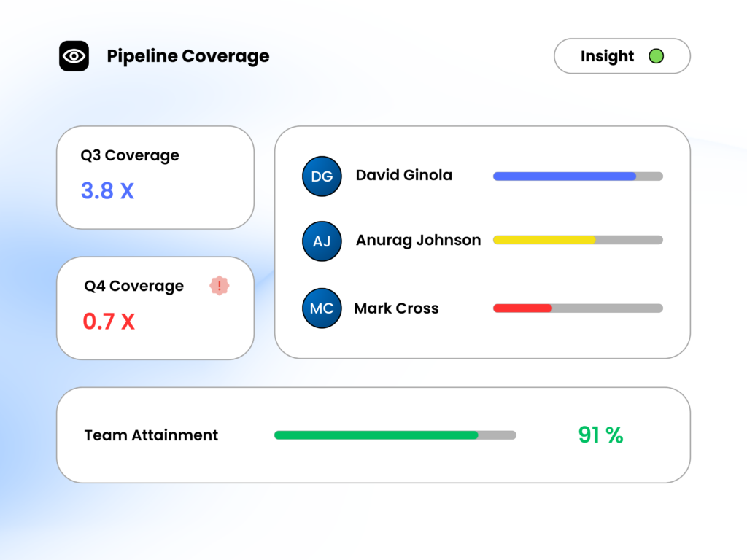The image size is (747, 560).
Task: Select the AJ avatar icon
Action: [x=322, y=241]
